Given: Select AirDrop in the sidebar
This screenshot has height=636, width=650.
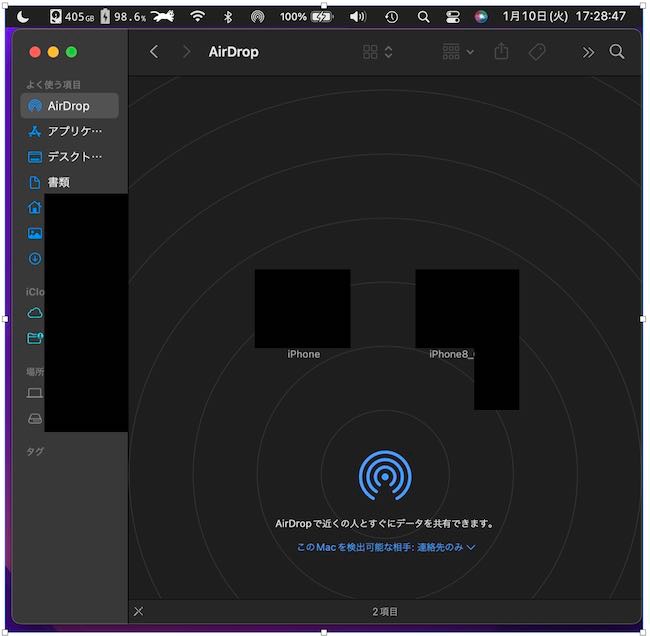Looking at the screenshot, I should pos(68,106).
